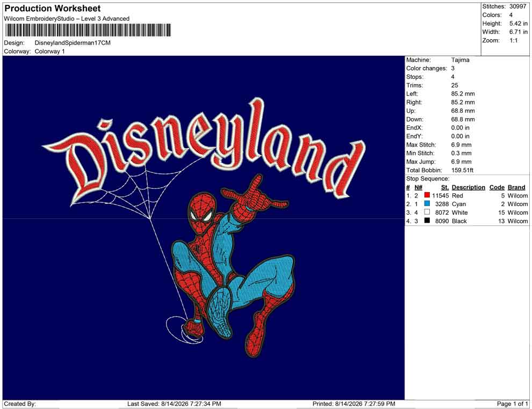Click the Cyan stitch count 3288
This screenshot has width=532, height=409.
[x=442, y=204]
